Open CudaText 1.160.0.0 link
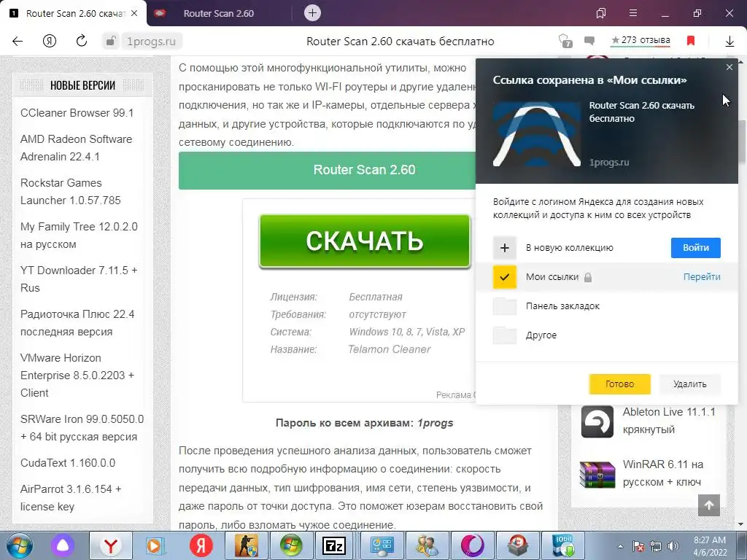Screen dimensions: 747x560 [x=68, y=463]
